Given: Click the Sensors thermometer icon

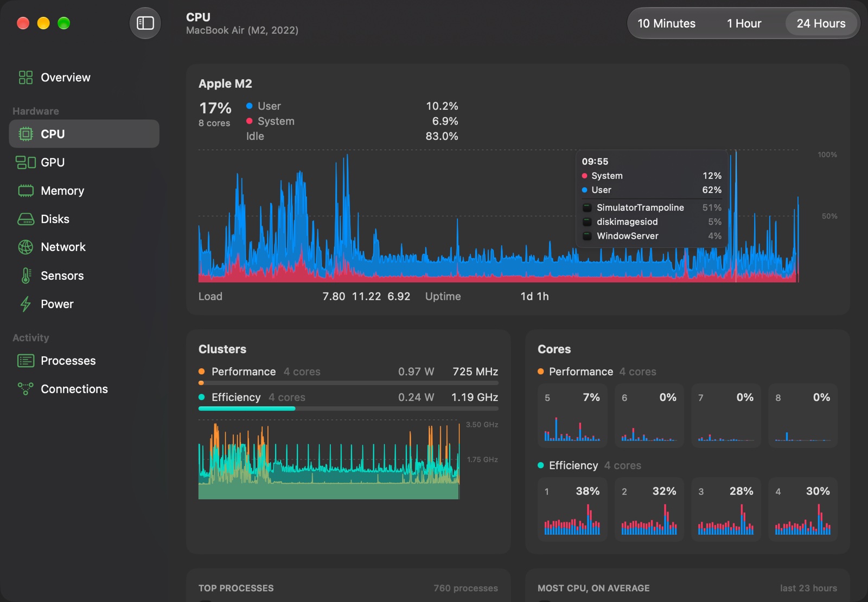Looking at the screenshot, I should 25,276.
